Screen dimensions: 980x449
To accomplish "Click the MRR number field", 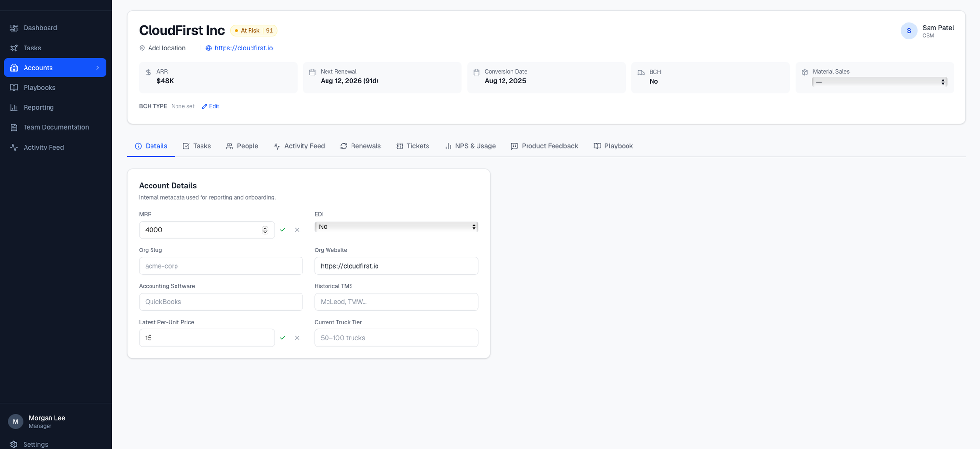I will 206,230.
